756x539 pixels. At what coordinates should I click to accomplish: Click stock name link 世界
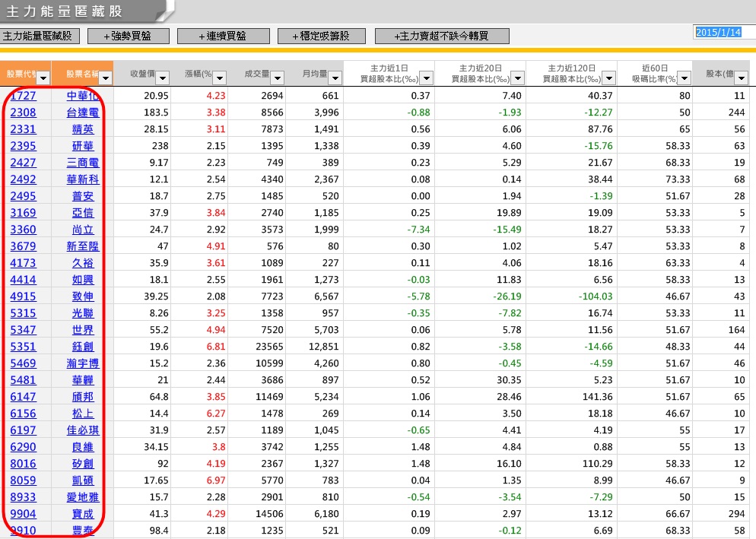(83, 330)
